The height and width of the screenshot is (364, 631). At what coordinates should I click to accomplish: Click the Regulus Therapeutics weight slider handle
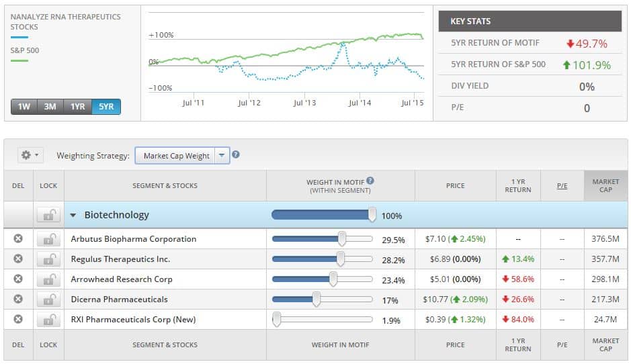click(x=341, y=259)
